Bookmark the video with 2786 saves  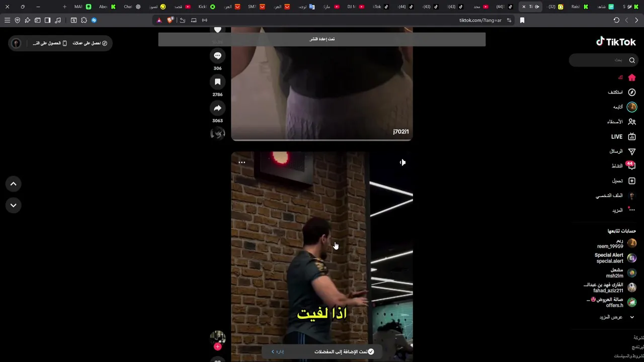[217, 82]
